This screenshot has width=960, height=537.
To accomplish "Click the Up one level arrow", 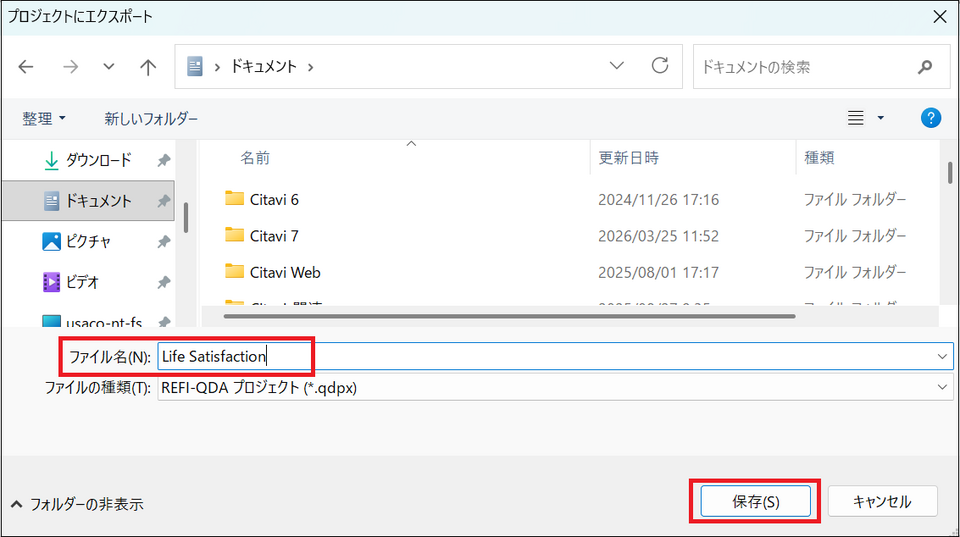I will pos(148,67).
